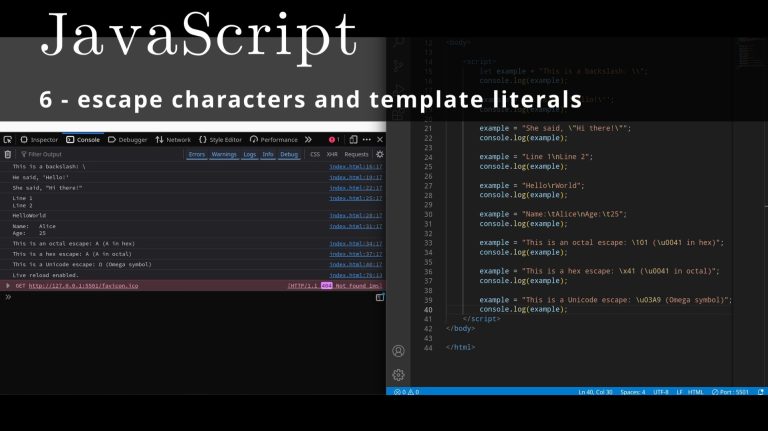
Task: Click the closing html tag on line 44
Action: tap(460, 347)
